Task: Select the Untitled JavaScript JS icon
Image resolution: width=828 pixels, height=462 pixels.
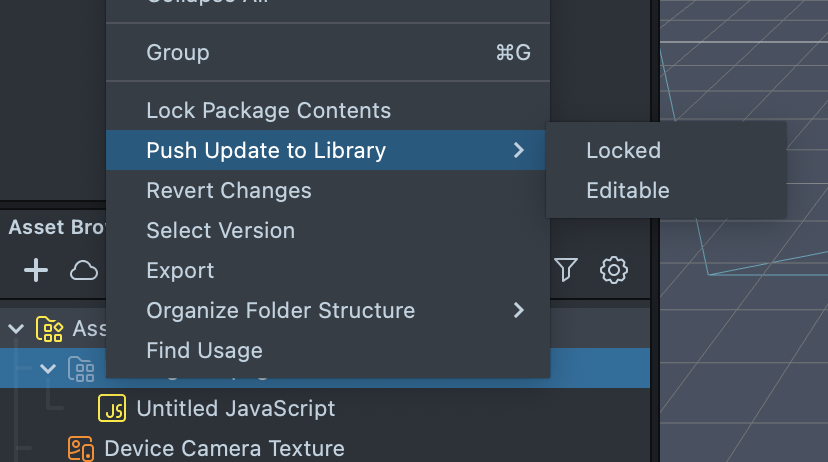Action: [x=112, y=408]
